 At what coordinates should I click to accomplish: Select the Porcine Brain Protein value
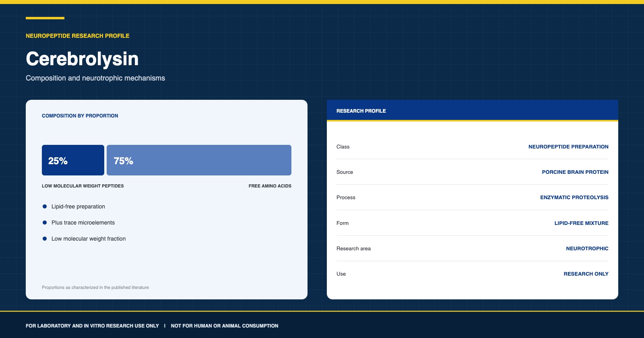(575, 172)
